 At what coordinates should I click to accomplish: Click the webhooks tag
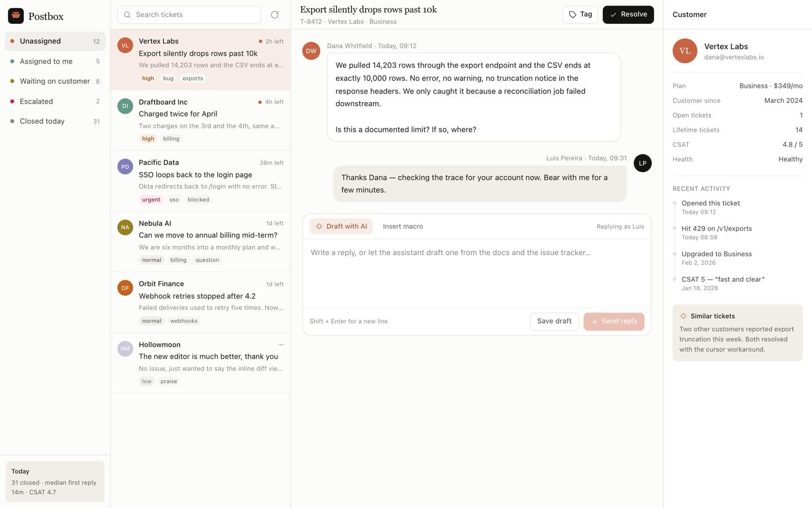click(184, 321)
